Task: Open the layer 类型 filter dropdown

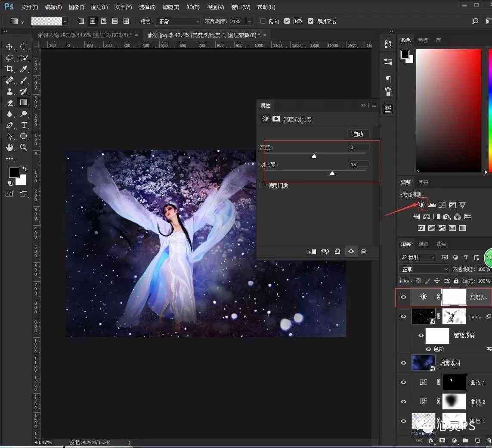Action: (417, 258)
